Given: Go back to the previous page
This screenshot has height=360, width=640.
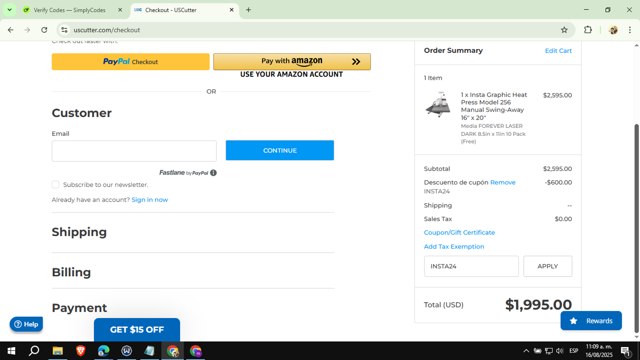Looking at the screenshot, I should click(11, 30).
